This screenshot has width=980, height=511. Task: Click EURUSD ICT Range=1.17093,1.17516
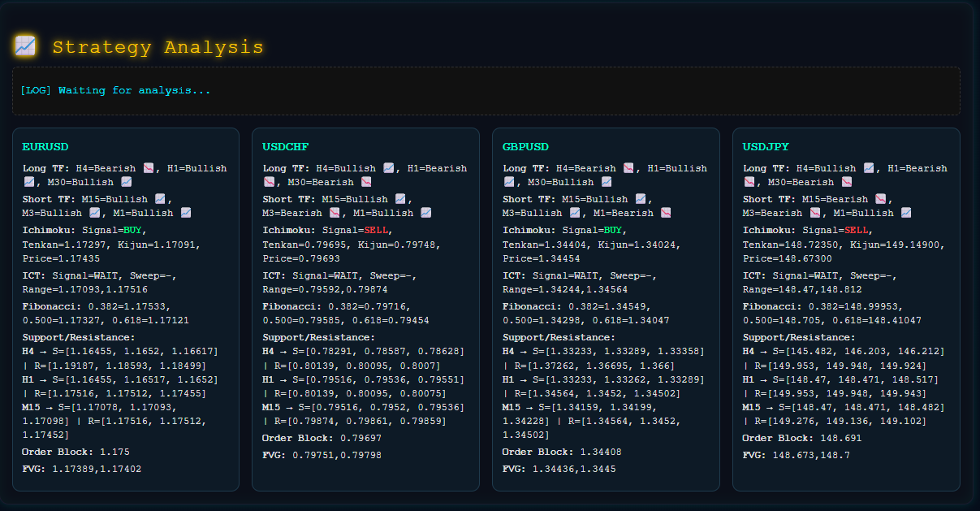[85, 289]
